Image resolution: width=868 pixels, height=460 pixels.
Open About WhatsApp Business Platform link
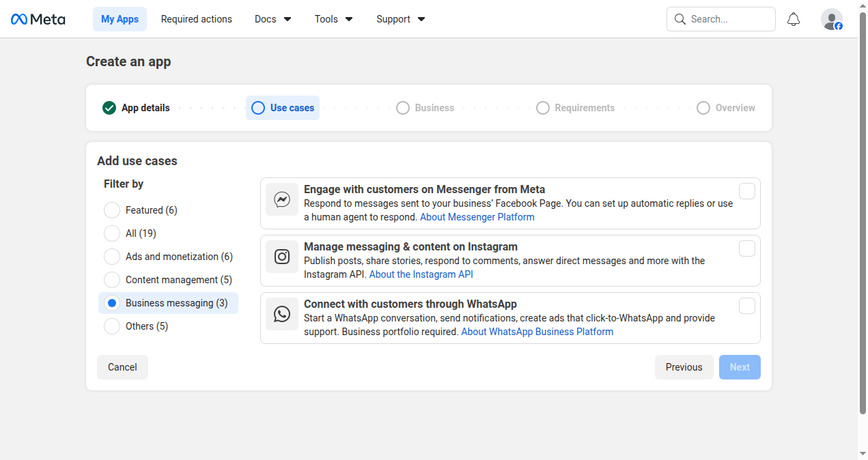537,332
